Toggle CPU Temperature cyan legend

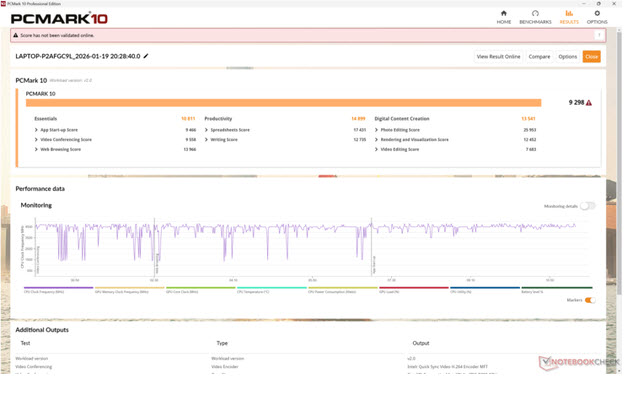point(271,290)
